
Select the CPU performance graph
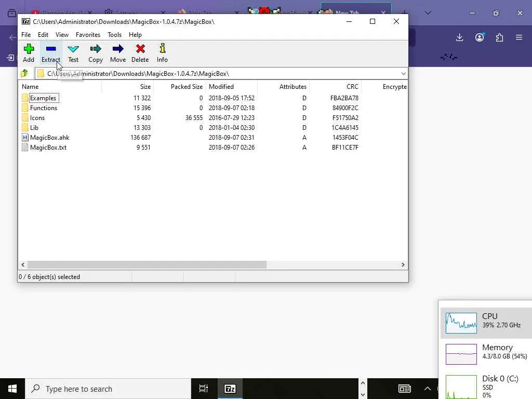tap(461, 323)
